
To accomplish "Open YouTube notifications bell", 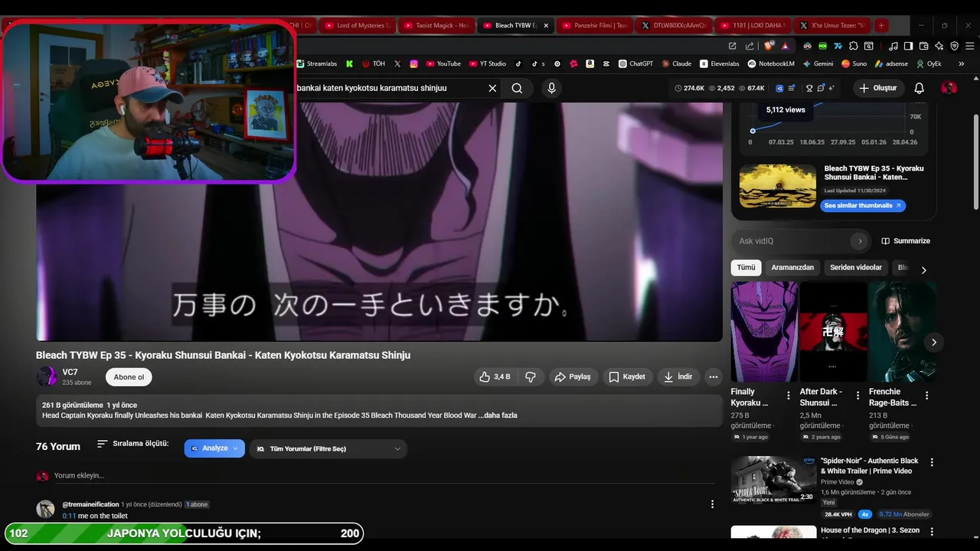I will (919, 88).
